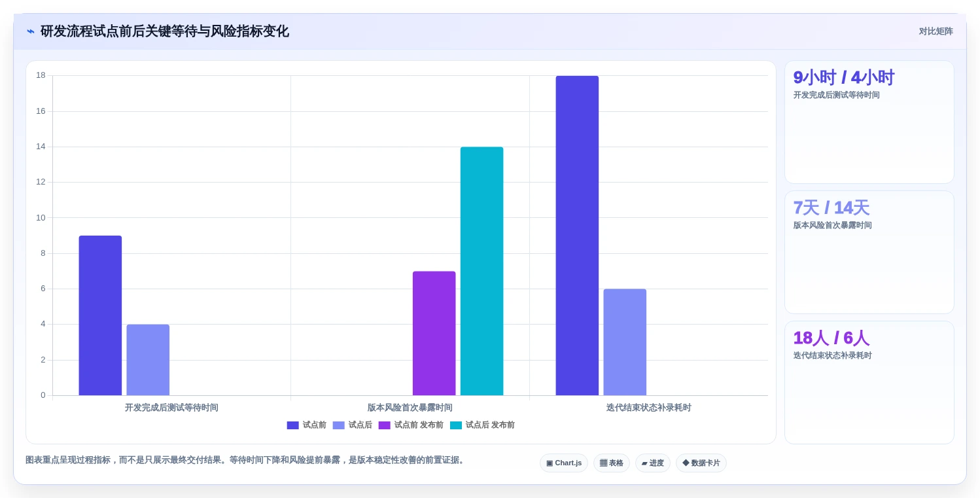The width and height of the screenshot is (980, 498).
Task: Click the purple 试点前 发布前 legend color box
Action: 385,425
